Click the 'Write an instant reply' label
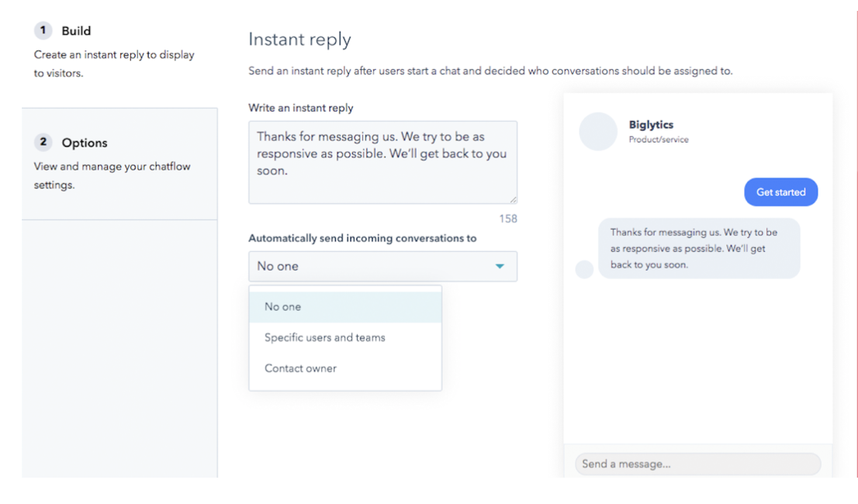The image size is (858, 504). click(x=301, y=108)
